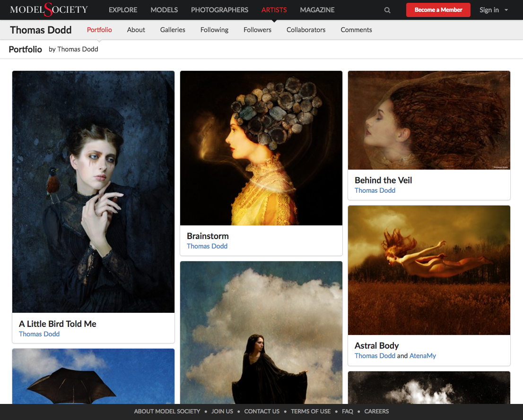Open the black umbrella image
The image size is (523, 420).
[x=94, y=377]
